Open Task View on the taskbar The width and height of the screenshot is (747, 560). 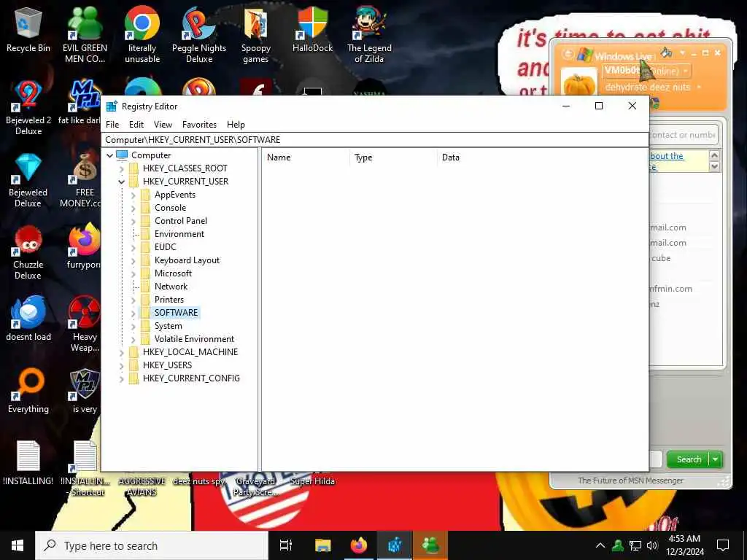286,545
